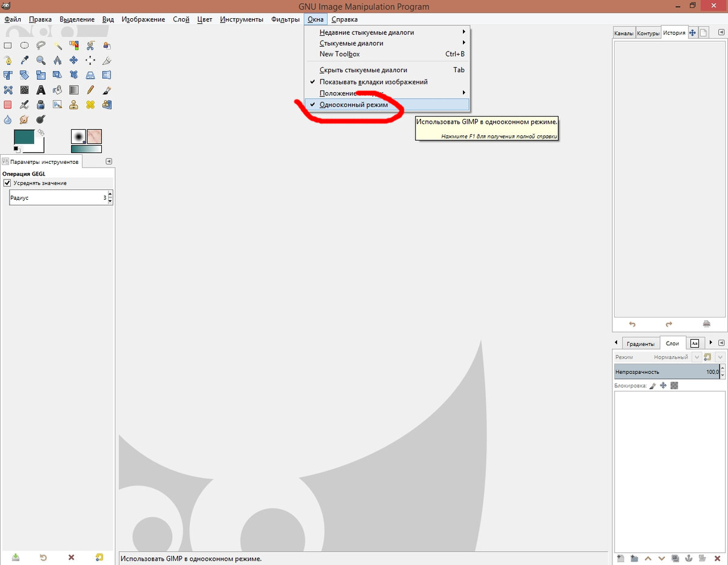The height and width of the screenshot is (565, 728).
Task: Select the Text tool
Action: pyautogui.click(x=41, y=90)
